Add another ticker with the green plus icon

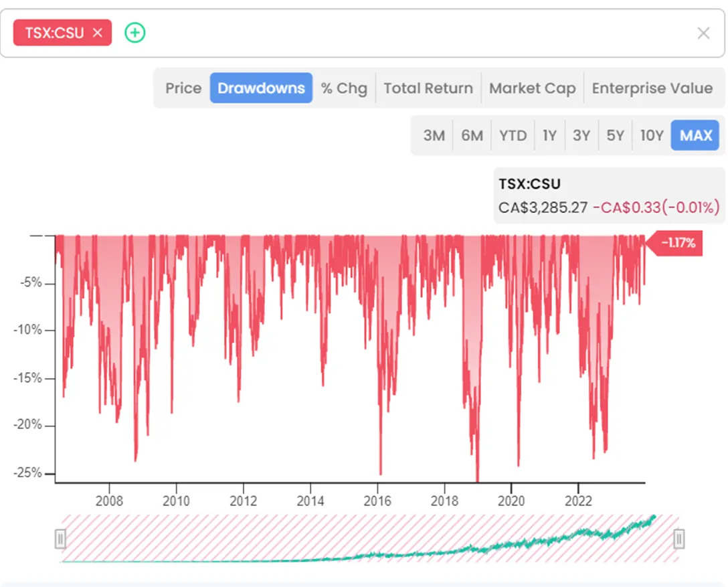pyautogui.click(x=135, y=33)
